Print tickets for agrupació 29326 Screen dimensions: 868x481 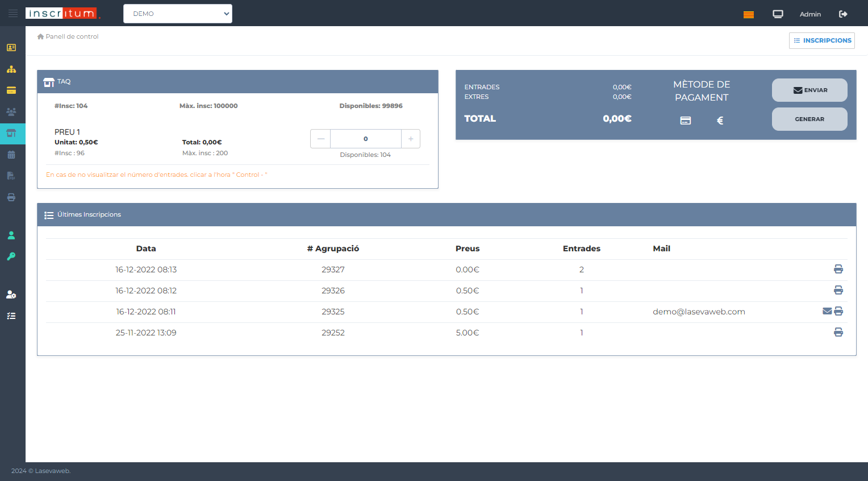(838, 290)
